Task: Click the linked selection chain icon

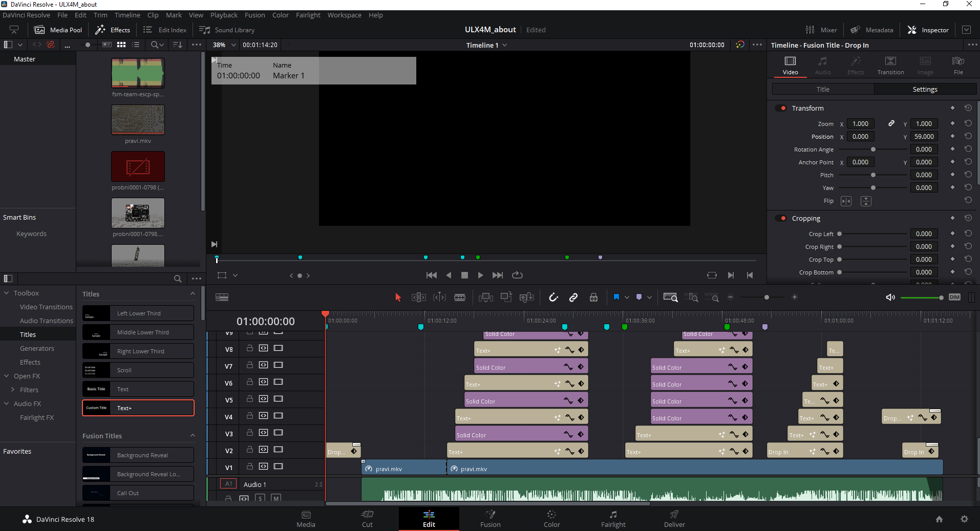Action: [x=573, y=298]
